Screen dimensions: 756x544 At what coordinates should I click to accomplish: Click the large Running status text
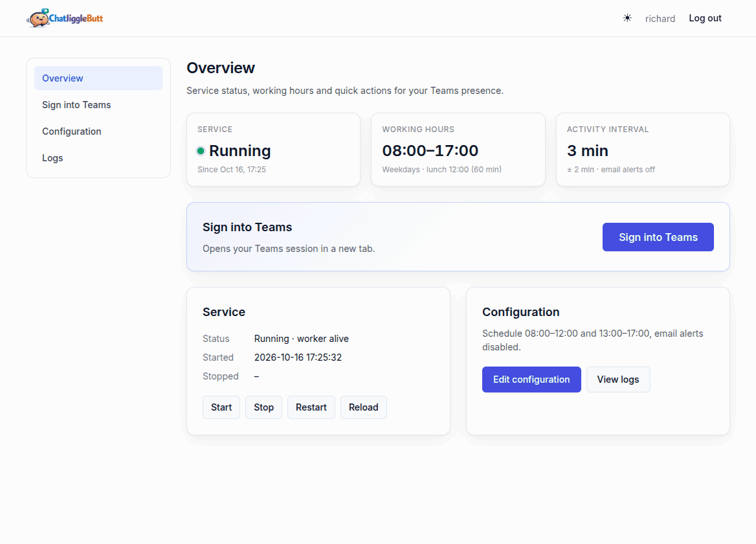coord(239,151)
